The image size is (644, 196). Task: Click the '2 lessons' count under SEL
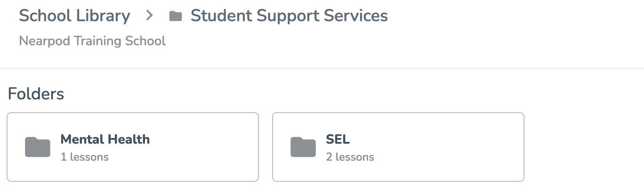pos(350,157)
